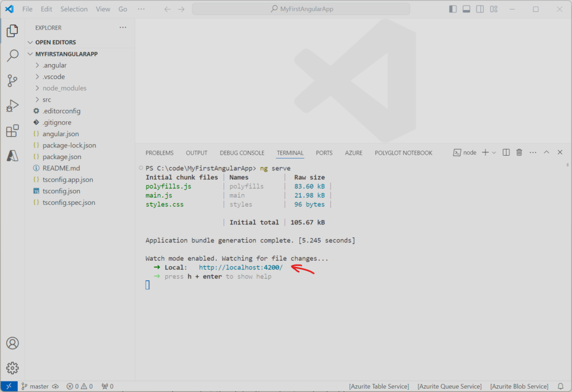The image size is (572, 392).
Task: Open the Manage settings gear
Action: [12, 368]
